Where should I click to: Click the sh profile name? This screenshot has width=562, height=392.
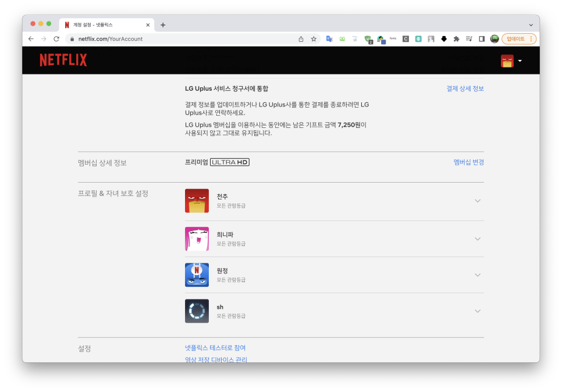(x=220, y=307)
